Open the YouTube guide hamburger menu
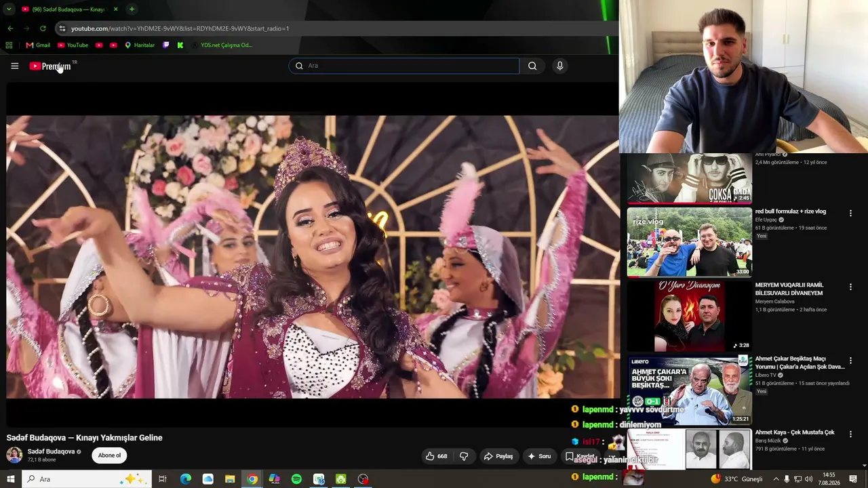 click(14, 66)
